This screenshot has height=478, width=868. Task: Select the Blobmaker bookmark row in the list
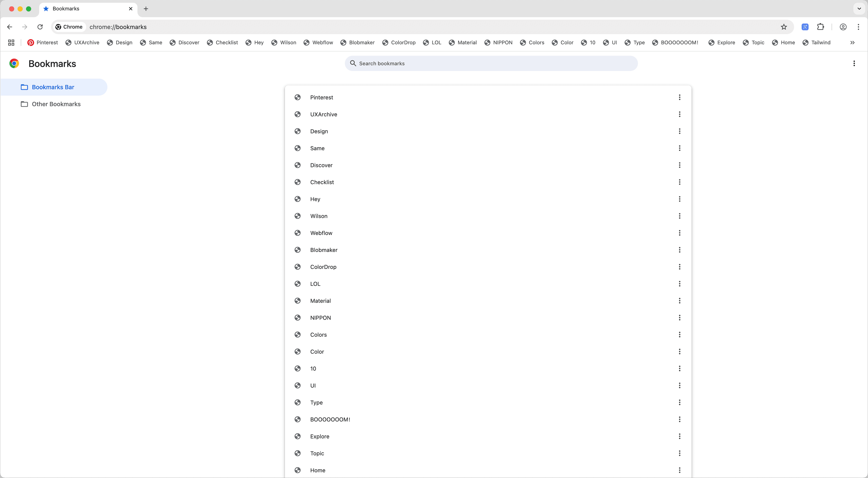[323, 250]
